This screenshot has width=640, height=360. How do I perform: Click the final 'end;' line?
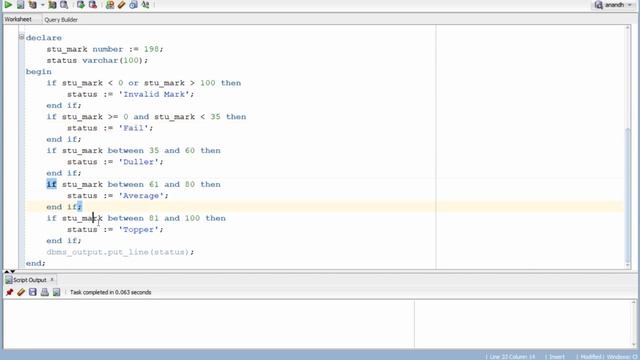(x=36, y=263)
